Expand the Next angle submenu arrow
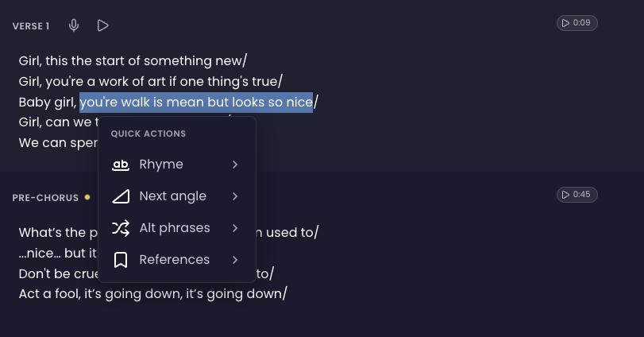This screenshot has height=337, width=644. click(235, 196)
